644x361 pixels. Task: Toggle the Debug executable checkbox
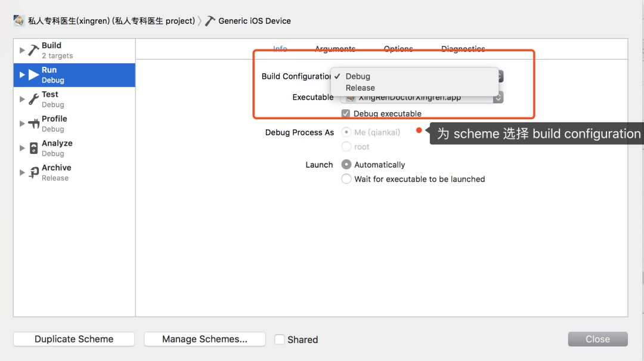tap(345, 113)
